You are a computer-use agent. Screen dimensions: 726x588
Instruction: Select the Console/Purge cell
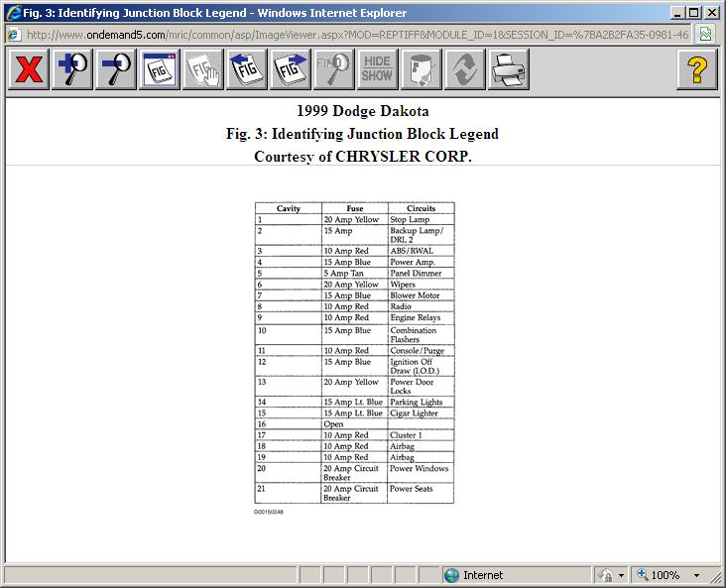coord(421,350)
